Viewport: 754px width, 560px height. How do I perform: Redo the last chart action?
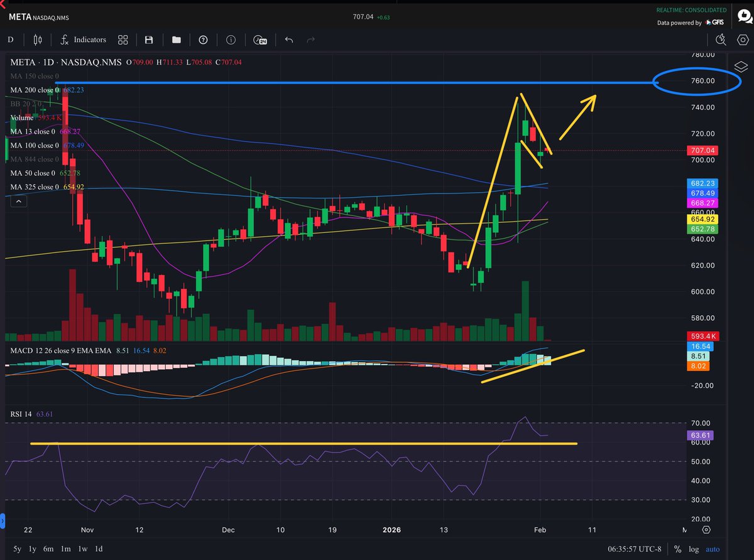tap(310, 40)
